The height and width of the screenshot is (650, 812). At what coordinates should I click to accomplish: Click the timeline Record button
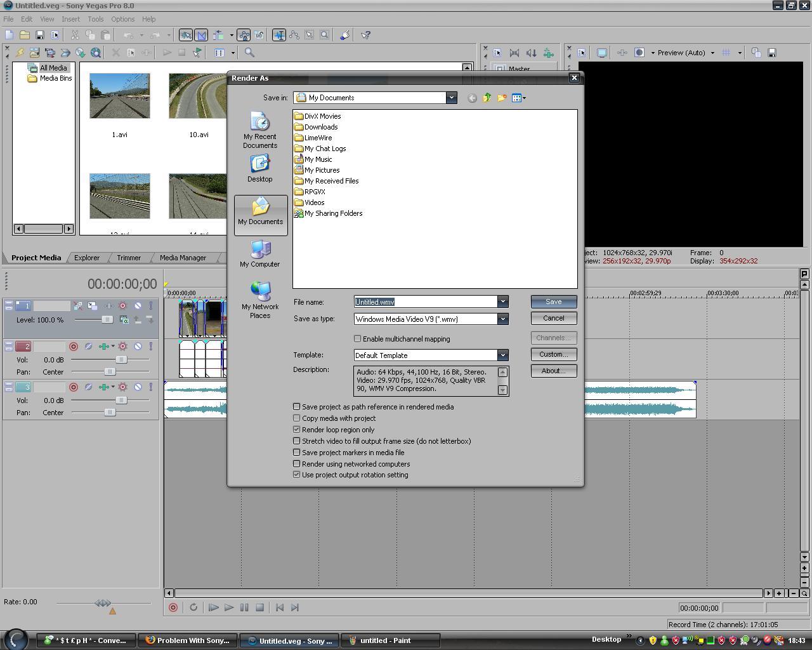tap(173, 607)
